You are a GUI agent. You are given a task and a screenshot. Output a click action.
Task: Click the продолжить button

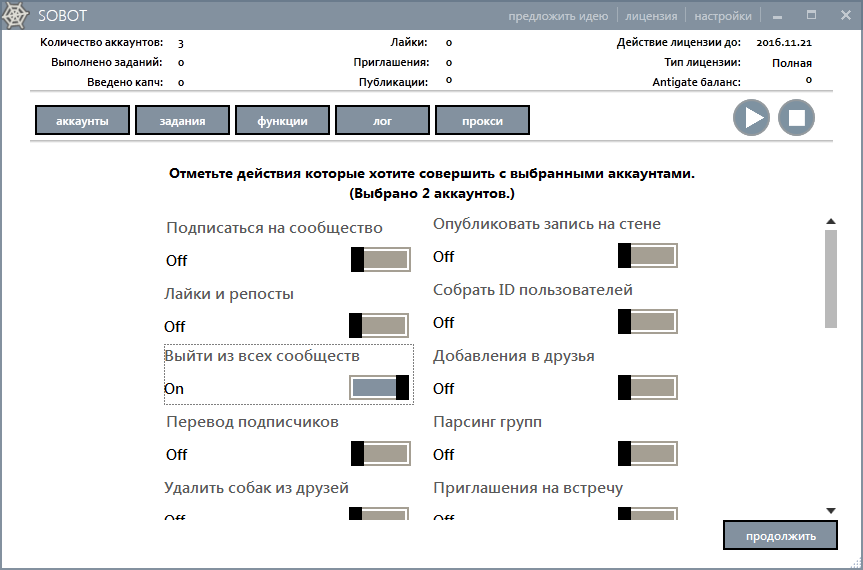[780, 535]
